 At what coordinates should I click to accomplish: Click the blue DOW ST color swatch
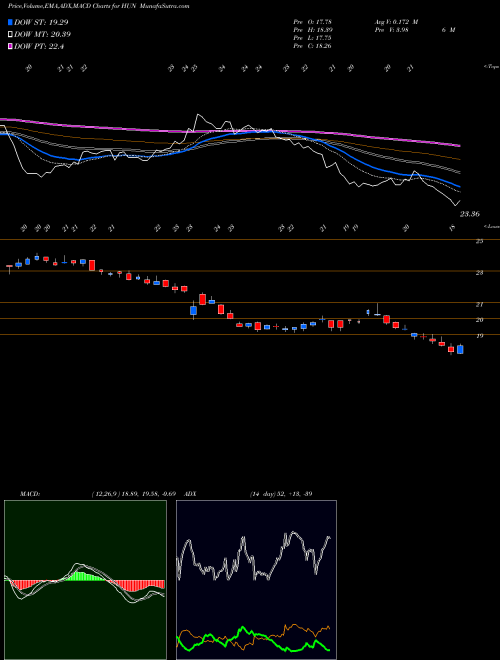click(11, 22)
